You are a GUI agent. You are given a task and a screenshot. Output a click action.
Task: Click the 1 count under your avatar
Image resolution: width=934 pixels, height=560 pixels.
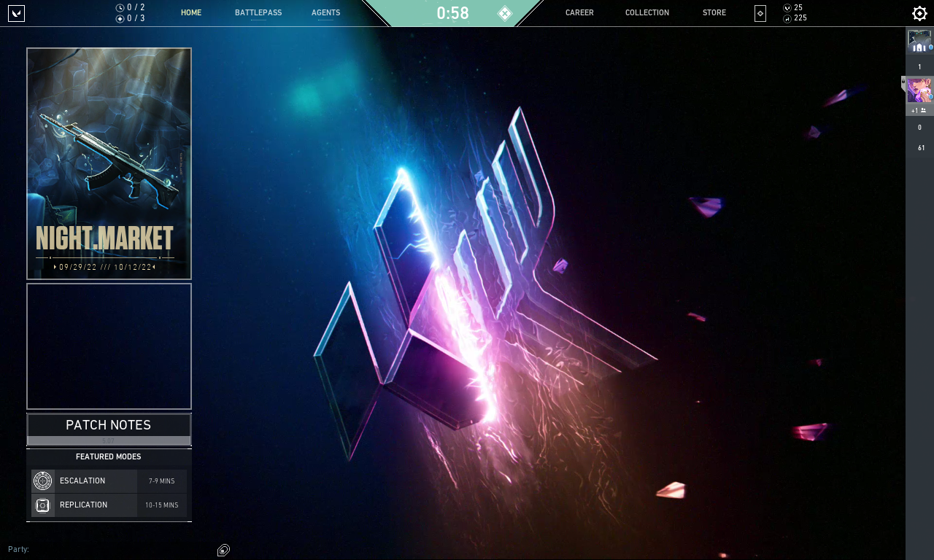(919, 67)
